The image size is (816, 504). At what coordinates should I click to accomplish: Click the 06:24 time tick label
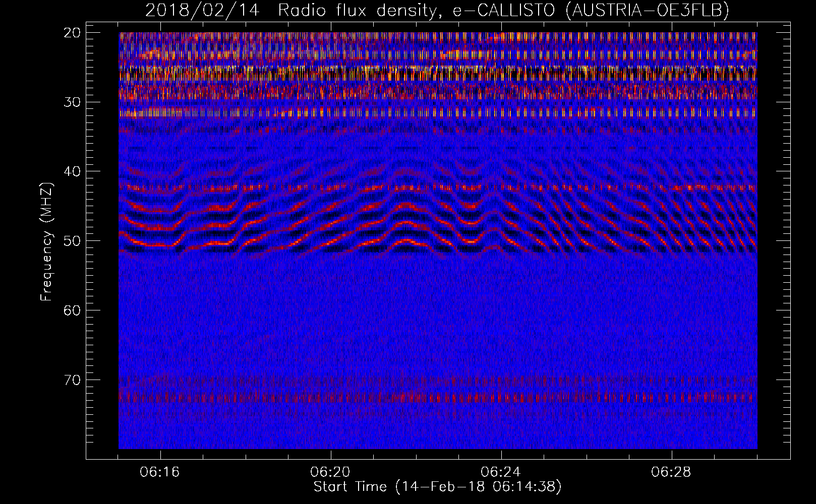[x=501, y=472]
